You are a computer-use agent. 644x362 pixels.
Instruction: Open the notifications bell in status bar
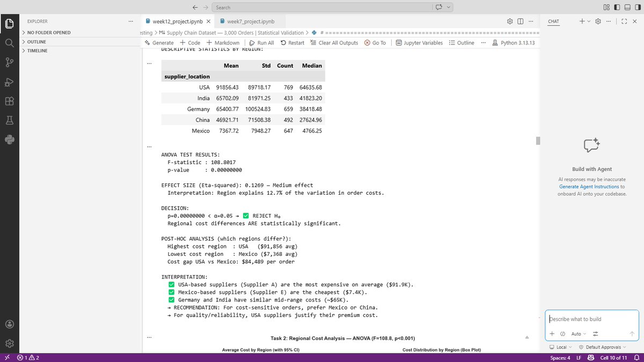point(636,358)
